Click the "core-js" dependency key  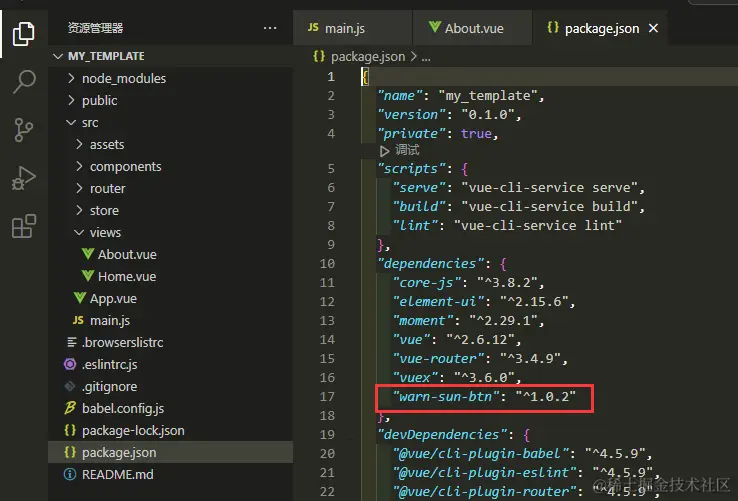(427, 283)
